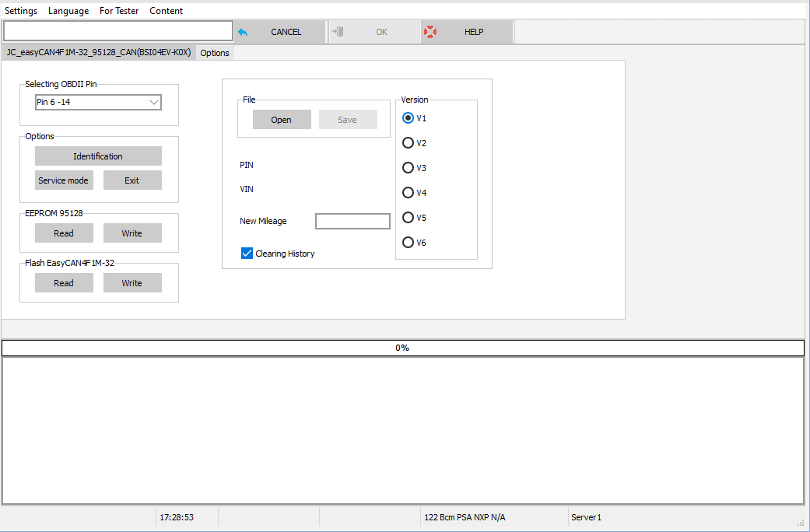The image size is (810, 532).
Task: Disable the Clearing History checkbox
Action: [x=247, y=253]
